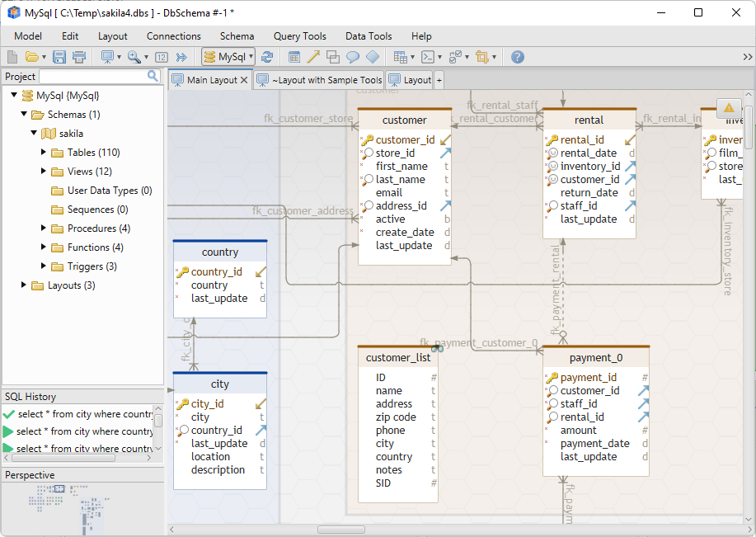Image resolution: width=756 pixels, height=537 pixels.
Task: Open dropdown arrow next to layout screen icon
Action: [119, 58]
